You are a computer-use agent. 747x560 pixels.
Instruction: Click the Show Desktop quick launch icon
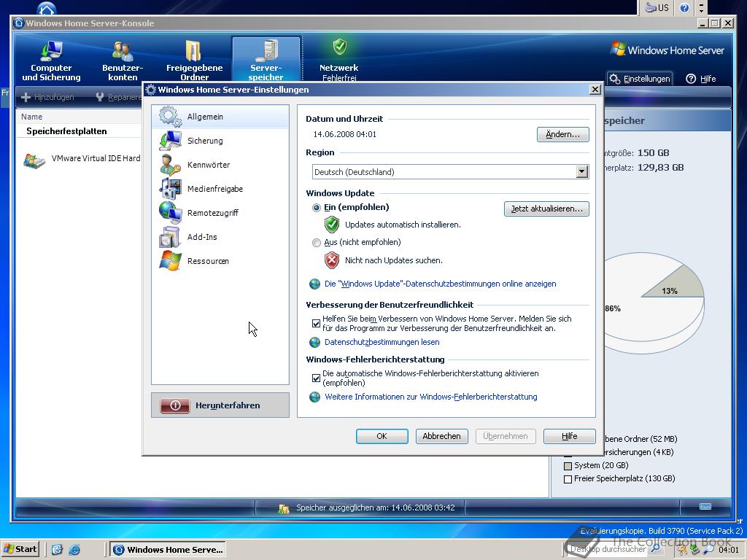click(x=57, y=550)
